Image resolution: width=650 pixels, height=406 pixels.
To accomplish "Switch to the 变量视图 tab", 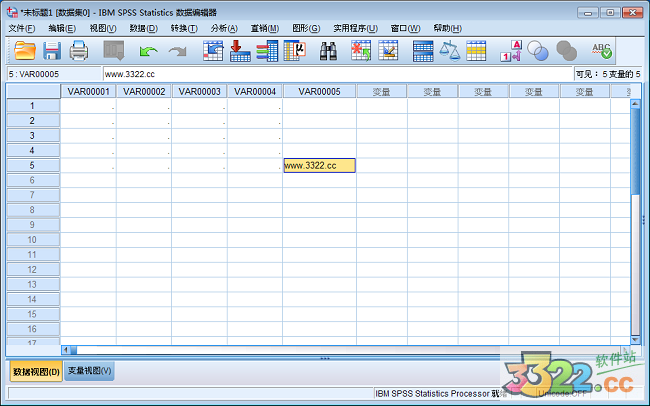I will pyautogui.click(x=90, y=371).
